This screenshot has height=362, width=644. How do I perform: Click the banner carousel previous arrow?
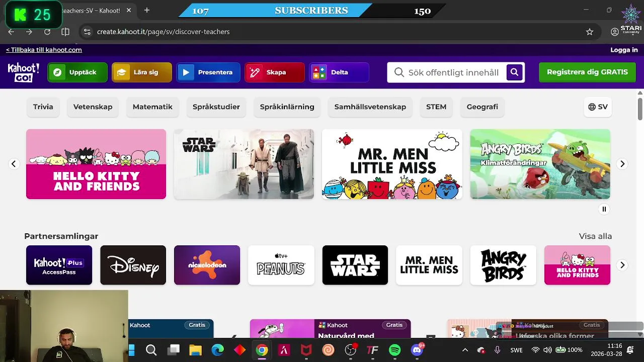tap(14, 164)
